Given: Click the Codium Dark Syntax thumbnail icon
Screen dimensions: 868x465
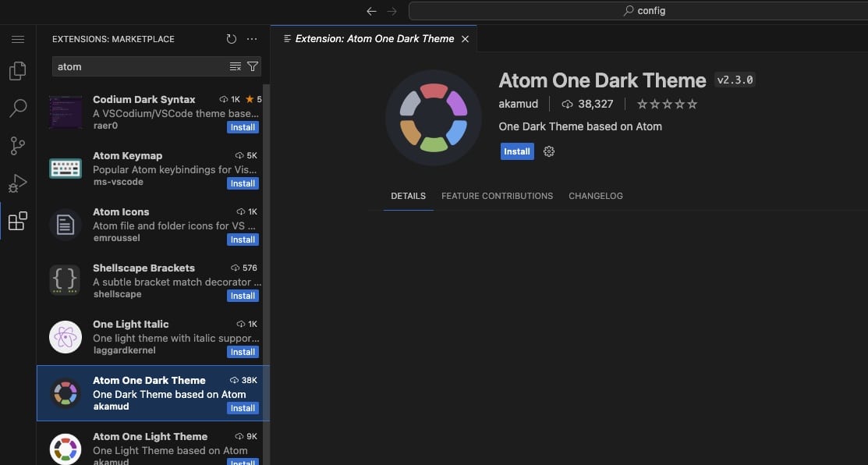Looking at the screenshot, I should (x=66, y=112).
